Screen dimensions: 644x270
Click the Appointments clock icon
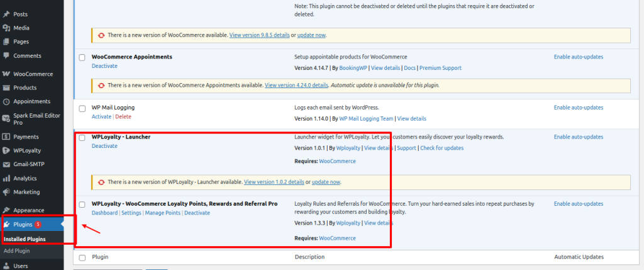click(x=6, y=101)
